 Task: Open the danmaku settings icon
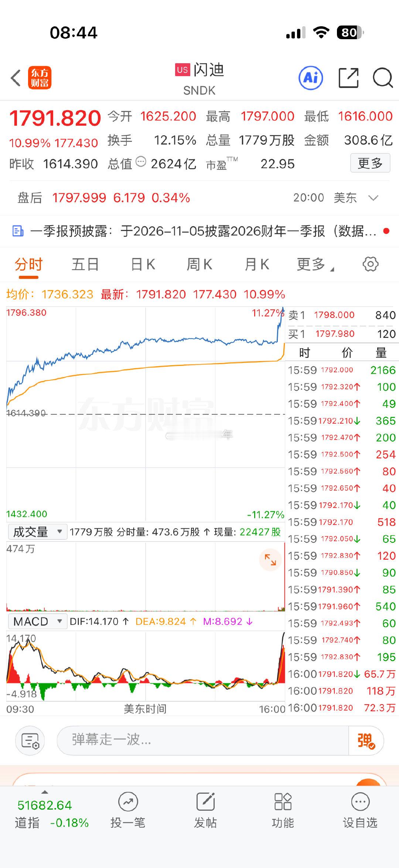pyautogui.click(x=30, y=740)
